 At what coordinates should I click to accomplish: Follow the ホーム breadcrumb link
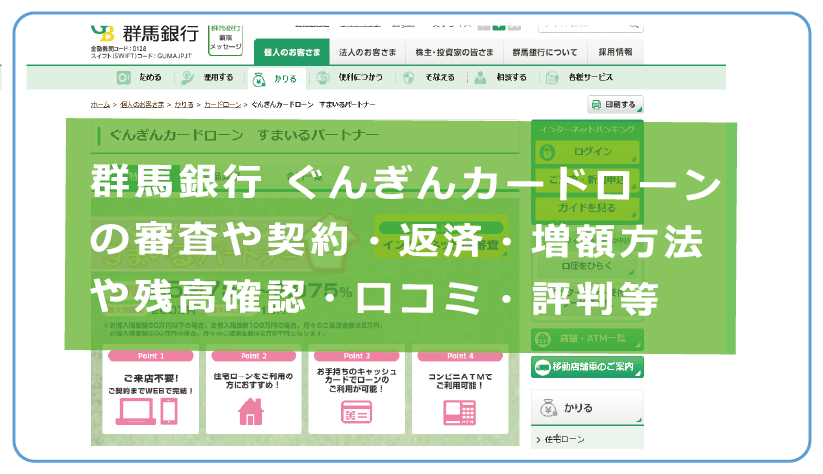pyautogui.click(x=100, y=105)
